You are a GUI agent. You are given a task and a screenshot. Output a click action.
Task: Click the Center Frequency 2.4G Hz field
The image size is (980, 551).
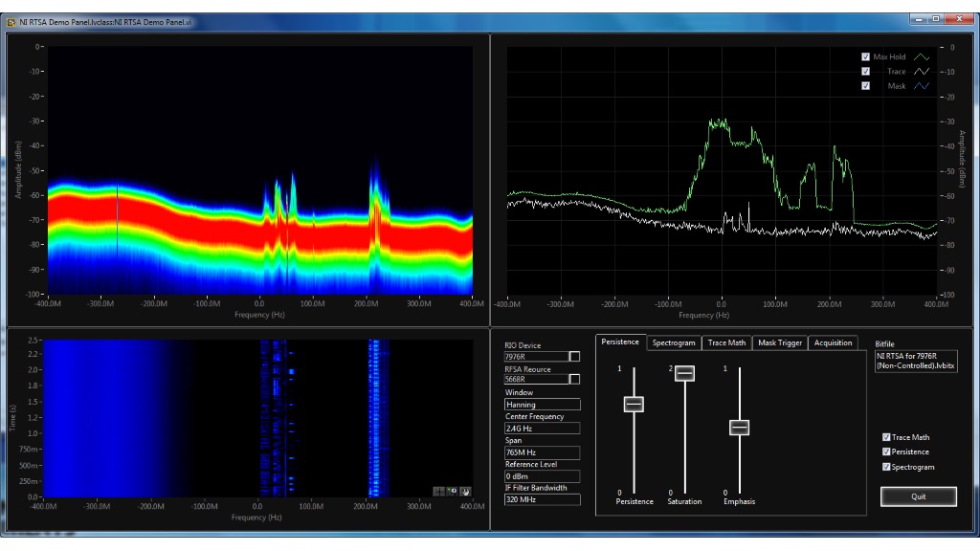[542, 429]
